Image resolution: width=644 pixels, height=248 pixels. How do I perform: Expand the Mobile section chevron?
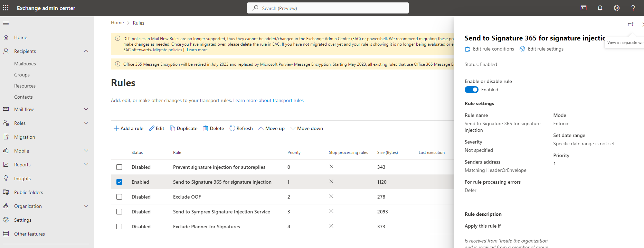coord(86,150)
